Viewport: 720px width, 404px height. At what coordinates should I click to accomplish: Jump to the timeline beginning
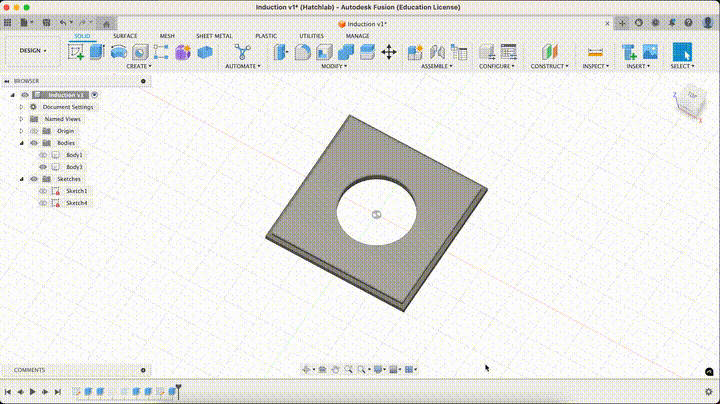coord(8,392)
